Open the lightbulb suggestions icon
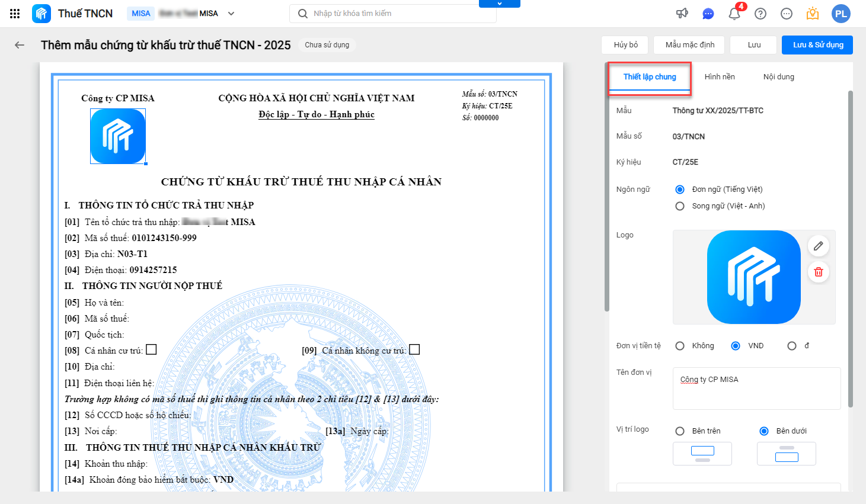Image resolution: width=866 pixels, height=504 pixels. coord(813,14)
